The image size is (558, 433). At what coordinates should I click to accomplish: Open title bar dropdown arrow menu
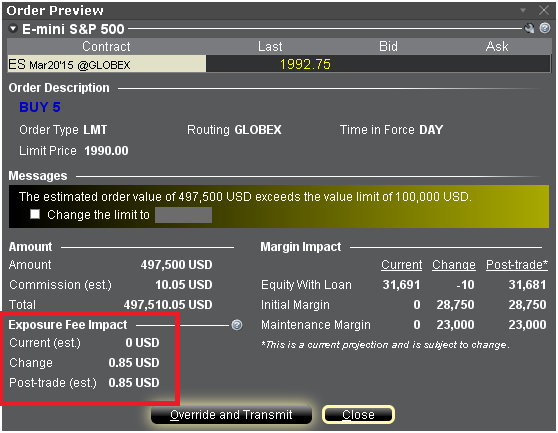[523, 10]
